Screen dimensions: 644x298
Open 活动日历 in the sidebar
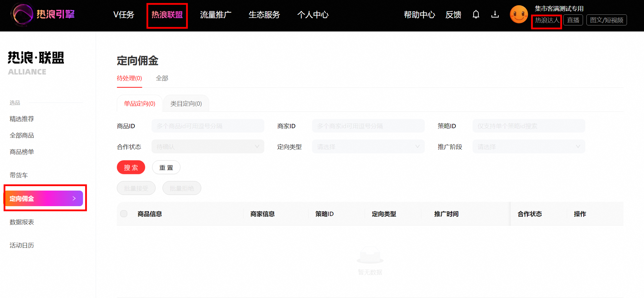point(22,245)
